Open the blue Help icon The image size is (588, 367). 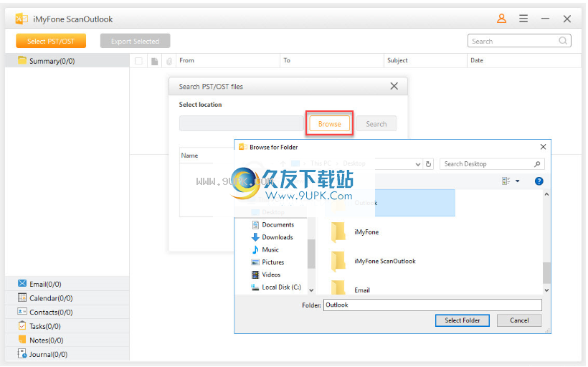click(539, 181)
